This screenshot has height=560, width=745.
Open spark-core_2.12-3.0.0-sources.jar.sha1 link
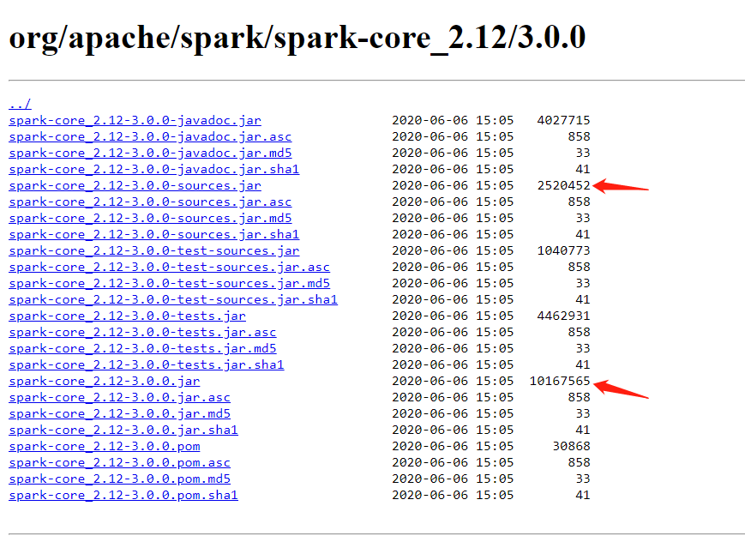[154, 234]
